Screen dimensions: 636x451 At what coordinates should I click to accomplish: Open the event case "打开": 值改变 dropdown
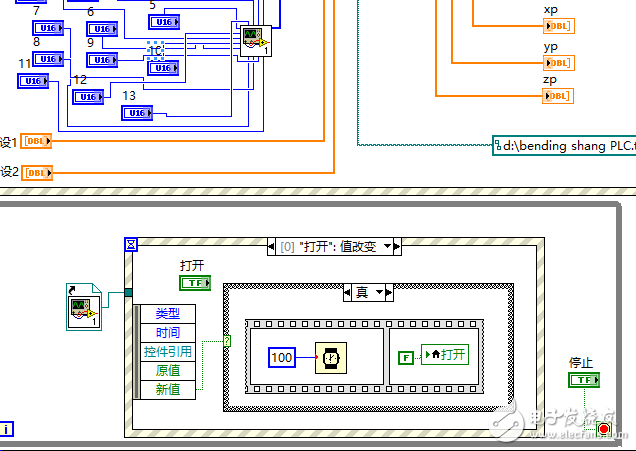tap(387, 246)
